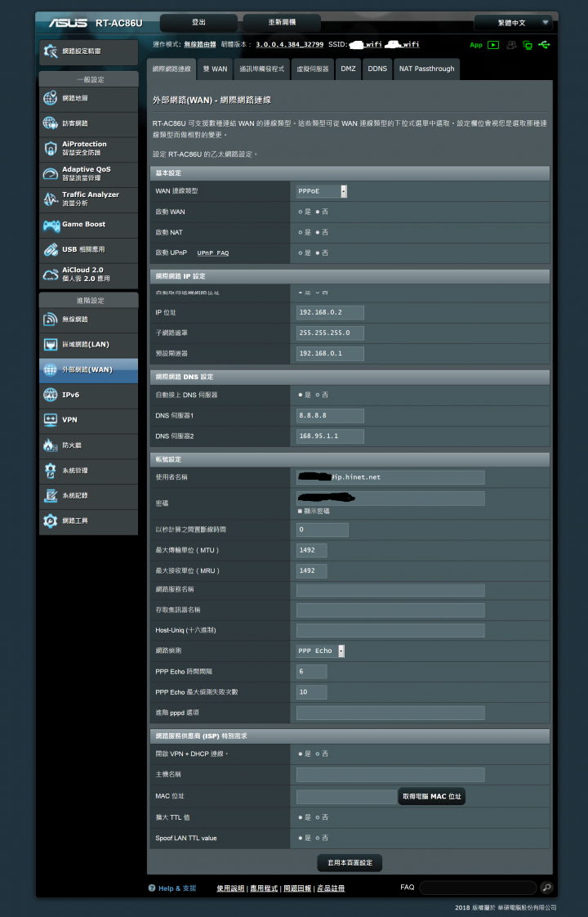The image size is (588, 917).
Task: Click the FAQ search input box
Action: coord(478,888)
